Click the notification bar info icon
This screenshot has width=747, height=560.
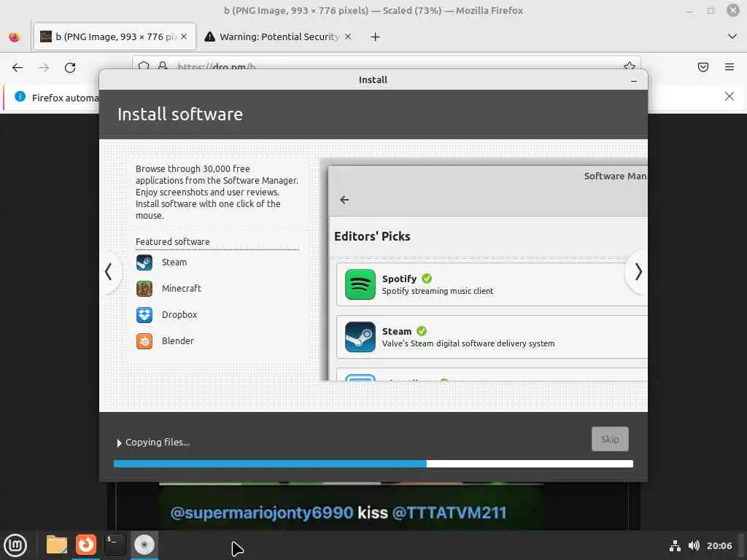tap(20, 97)
